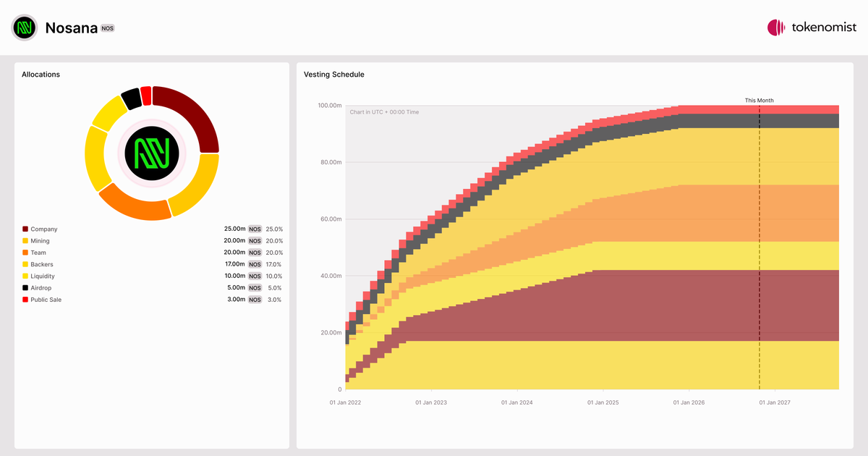Image resolution: width=868 pixels, height=456 pixels.
Task: Click the 25.00m Company amount
Action: point(235,229)
